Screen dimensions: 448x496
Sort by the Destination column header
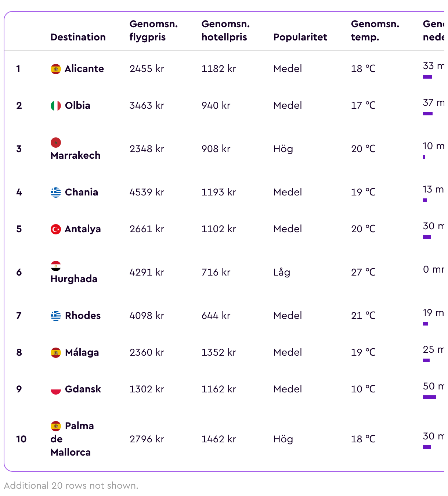tap(78, 37)
